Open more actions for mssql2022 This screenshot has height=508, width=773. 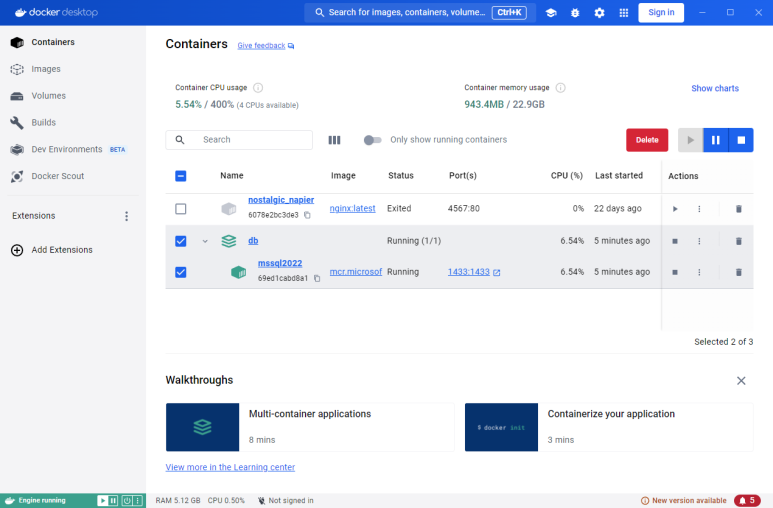pyautogui.click(x=699, y=272)
